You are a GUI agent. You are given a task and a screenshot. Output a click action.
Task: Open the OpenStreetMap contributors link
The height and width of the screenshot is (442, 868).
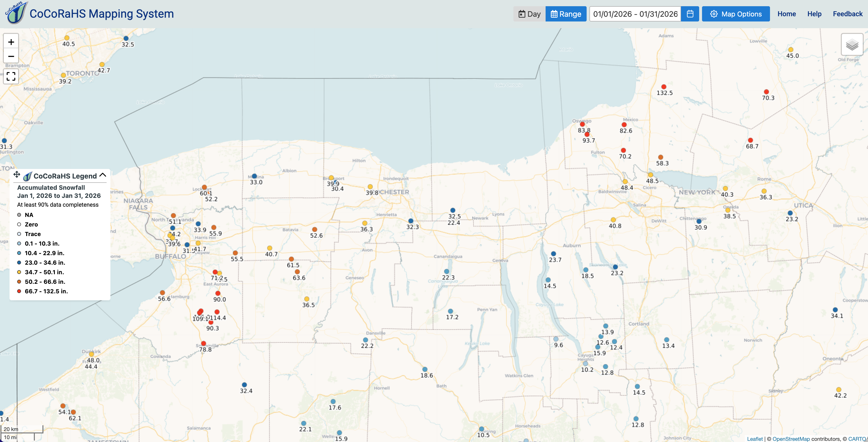tap(791, 439)
